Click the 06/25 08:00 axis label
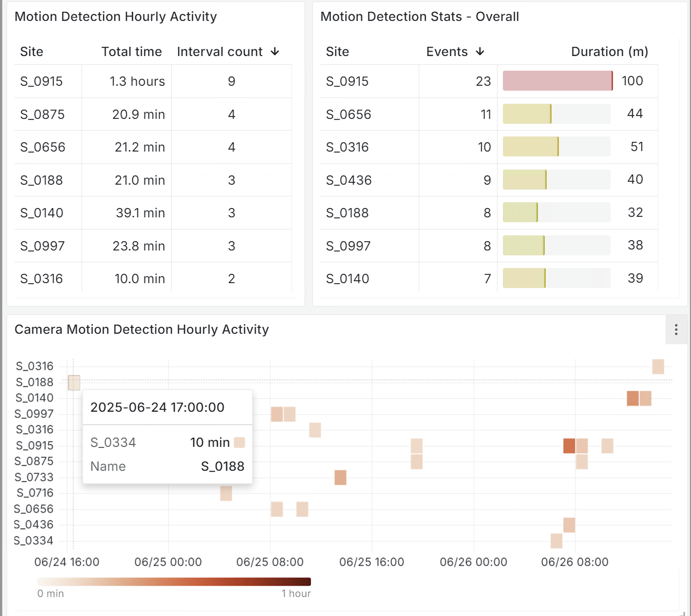The height and width of the screenshot is (616, 691). click(x=269, y=562)
